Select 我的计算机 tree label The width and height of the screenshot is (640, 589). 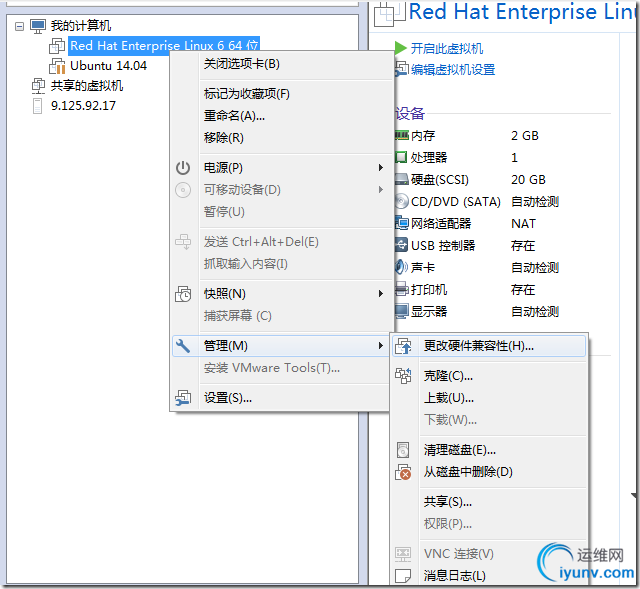coord(81,26)
